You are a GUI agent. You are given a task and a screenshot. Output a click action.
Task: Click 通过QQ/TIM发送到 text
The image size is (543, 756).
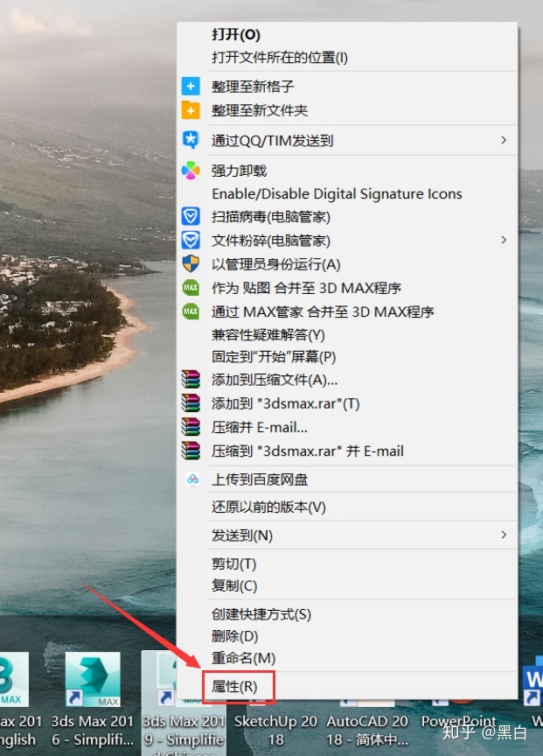[272, 141]
